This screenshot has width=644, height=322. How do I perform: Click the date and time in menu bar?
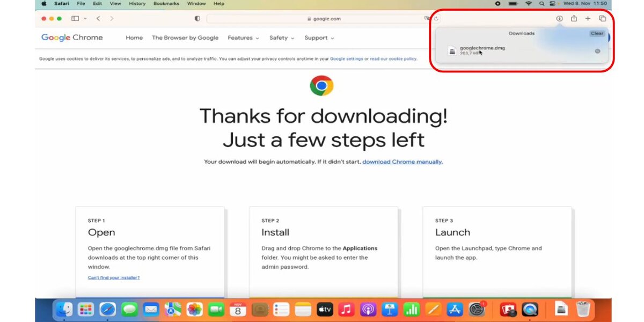584,3
